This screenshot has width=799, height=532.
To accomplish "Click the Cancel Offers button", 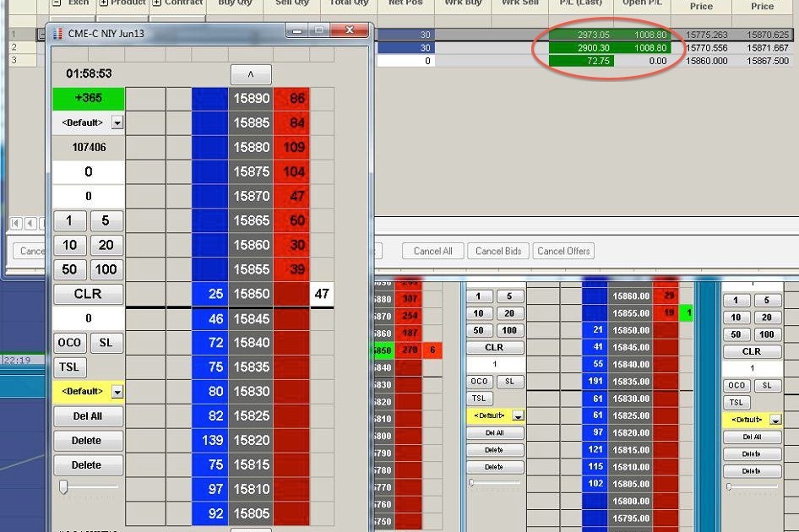I will coord(563,251).
